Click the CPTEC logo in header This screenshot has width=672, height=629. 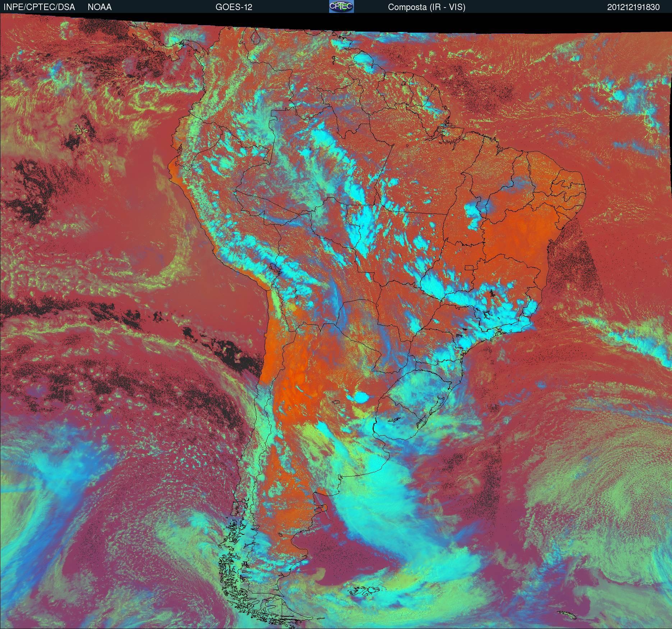(341, 6)
